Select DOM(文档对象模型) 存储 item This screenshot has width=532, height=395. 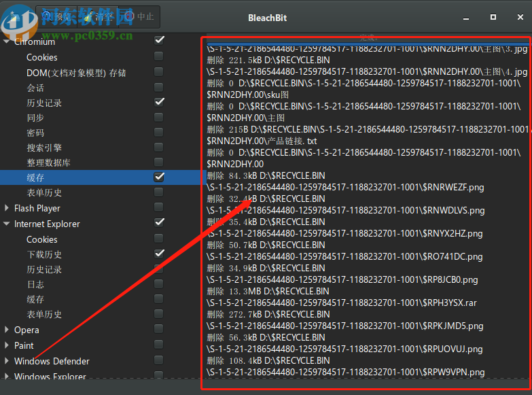click(x=76, y=73)
